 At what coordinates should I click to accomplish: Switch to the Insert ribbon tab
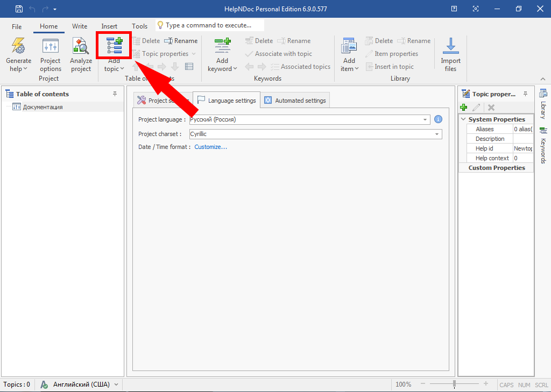(x=109, y=26)
